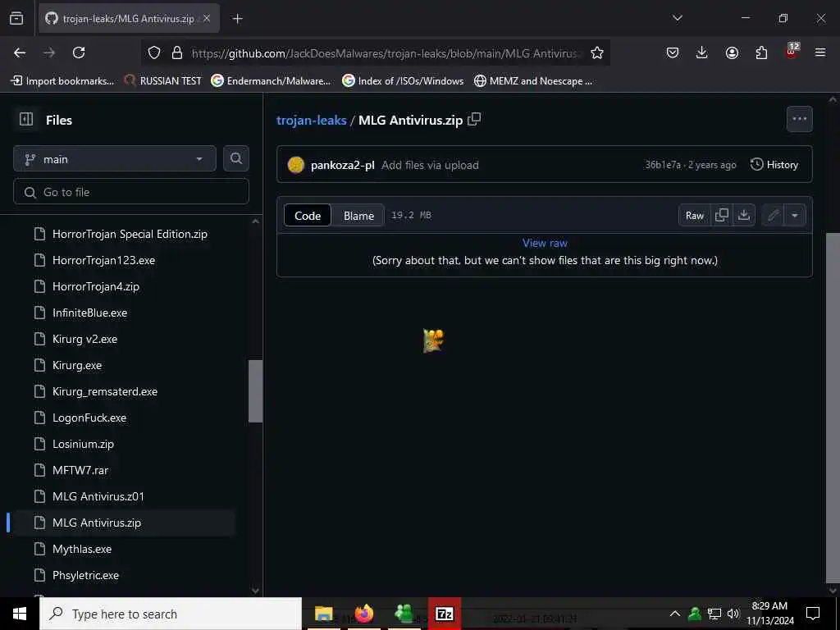Open a new browser tab

[x=237, y=19]
